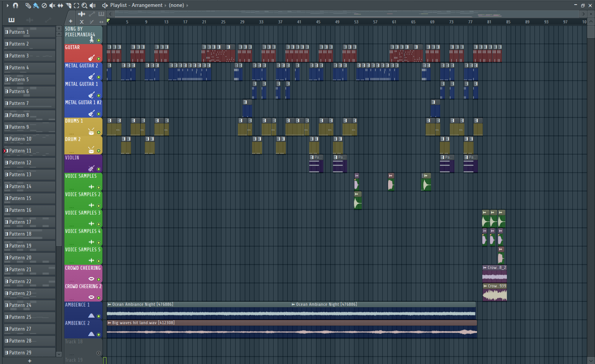Image resolution: width=595 pixels, height=364 pixels.
Task: Select the Track 18 empty track header
Action: tap(84, 348)
